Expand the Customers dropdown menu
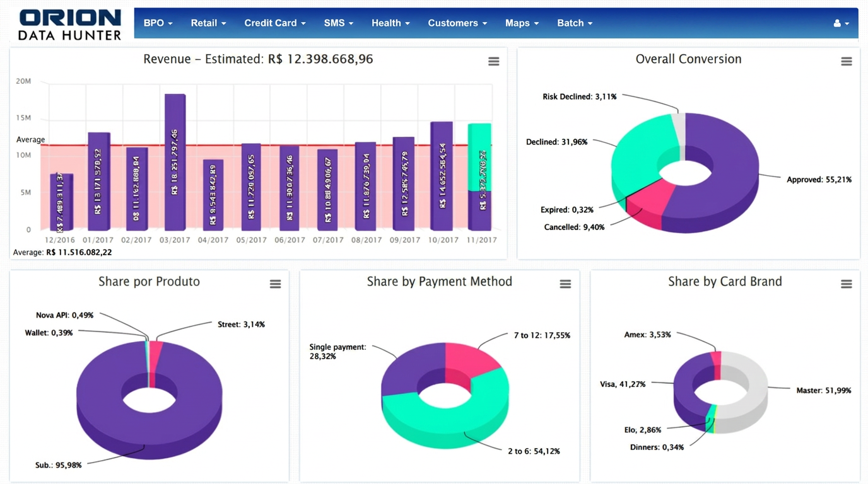This screenshot has height=484, width=868. [x=457, y=23]
